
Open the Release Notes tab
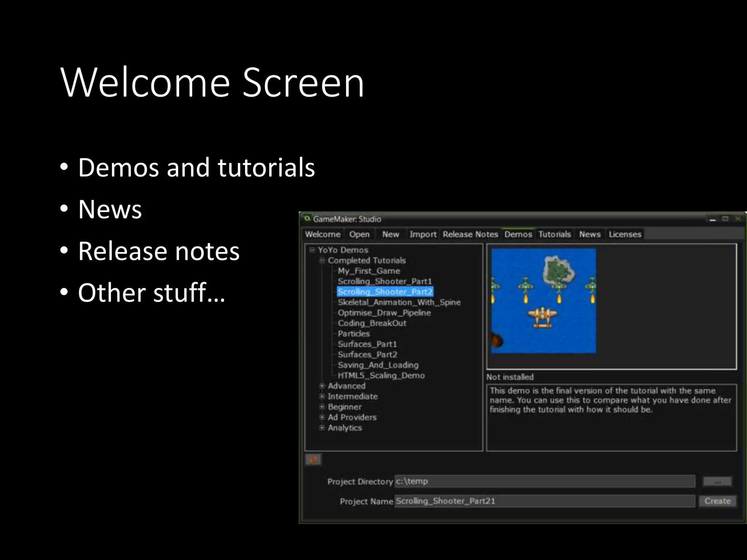click(470, 234)
